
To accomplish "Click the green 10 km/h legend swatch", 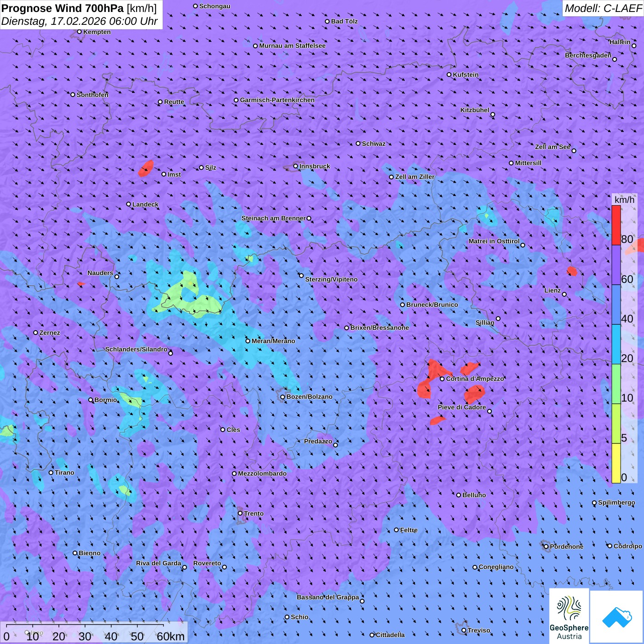I will click(616, 384).
